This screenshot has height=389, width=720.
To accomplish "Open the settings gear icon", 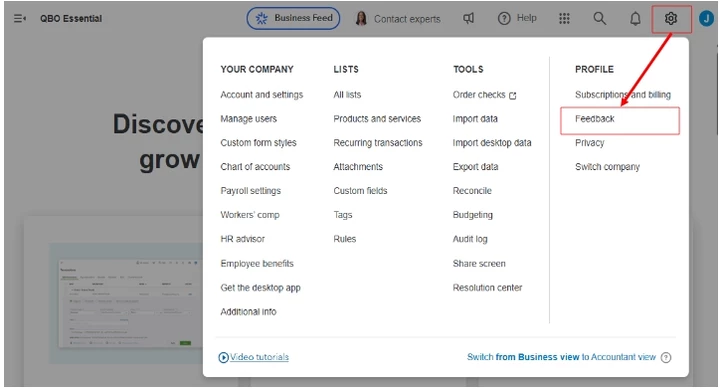I will click(671, 19).
